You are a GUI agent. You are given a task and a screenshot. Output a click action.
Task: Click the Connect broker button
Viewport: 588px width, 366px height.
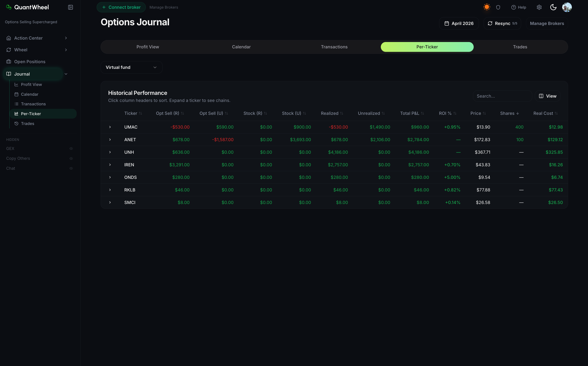[x=121, y=7]
